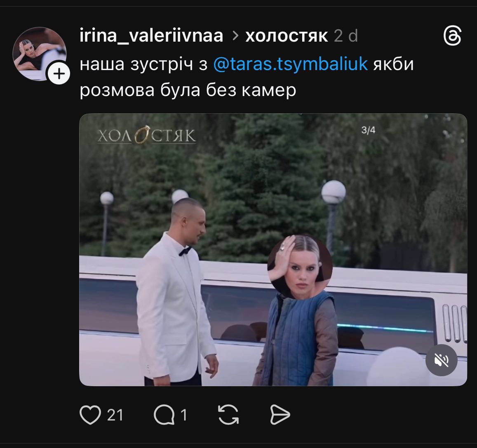Click the Холостяк show logo watermark

pyautogui.click(x=147, y=135)
